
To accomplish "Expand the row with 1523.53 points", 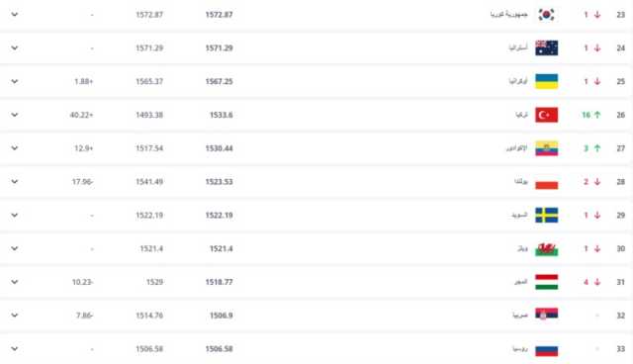I will coord(15,182).
